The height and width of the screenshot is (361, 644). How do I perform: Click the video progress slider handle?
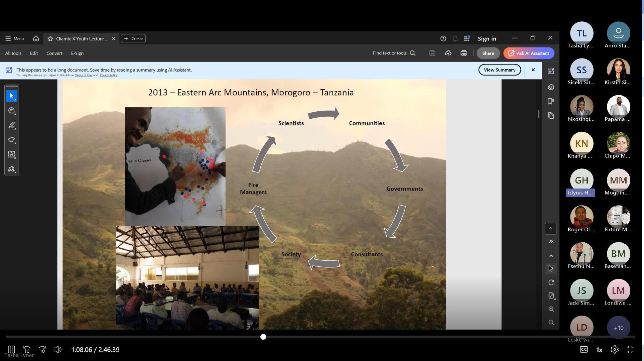[263, 337]
